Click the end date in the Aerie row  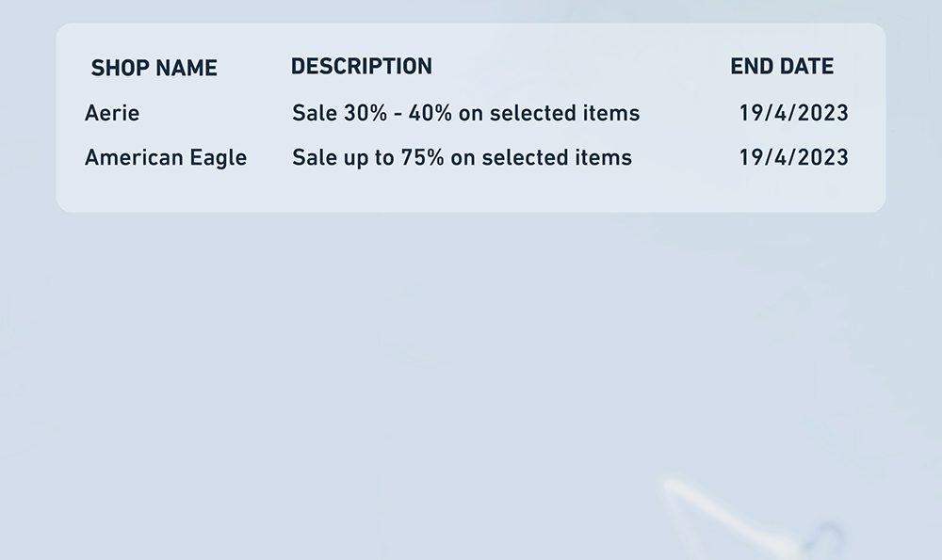tap(793, 113)
